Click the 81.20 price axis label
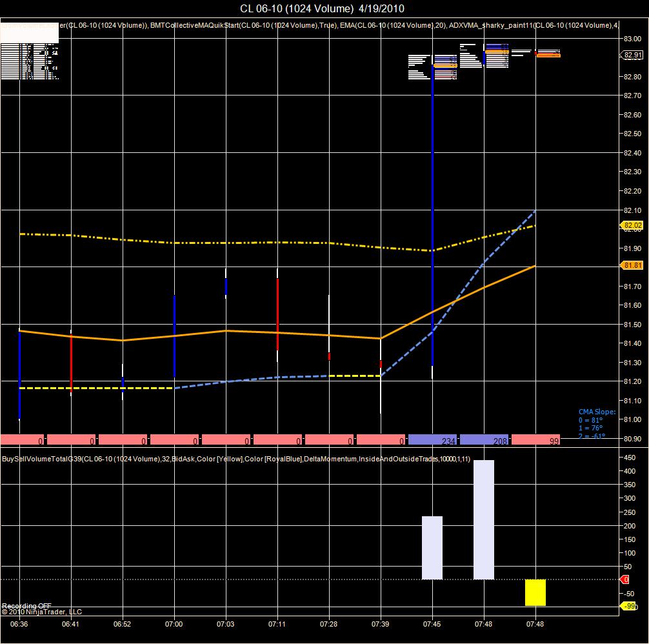The width and height of the screenshot is (649, 644). (632, 381)
